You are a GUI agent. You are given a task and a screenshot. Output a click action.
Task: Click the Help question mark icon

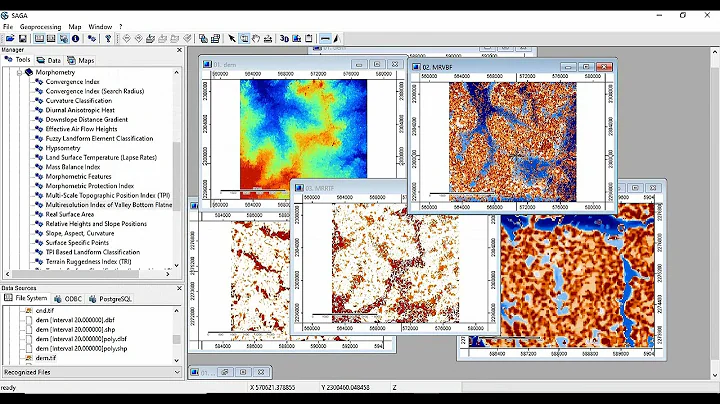[108, 39]
